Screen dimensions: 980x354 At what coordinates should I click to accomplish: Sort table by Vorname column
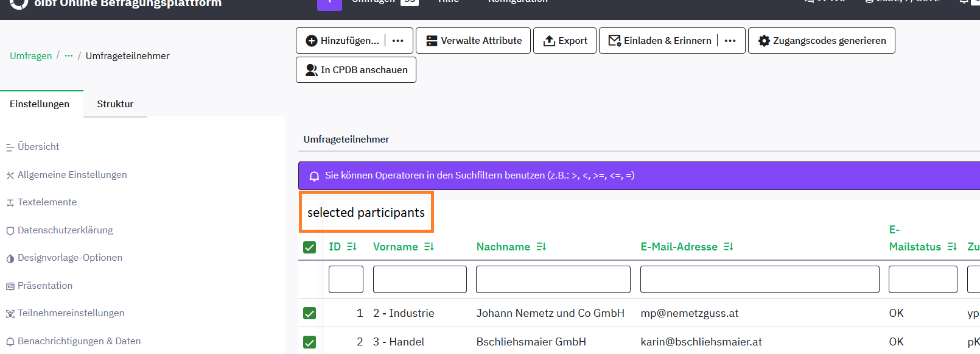tap(404, 247)
